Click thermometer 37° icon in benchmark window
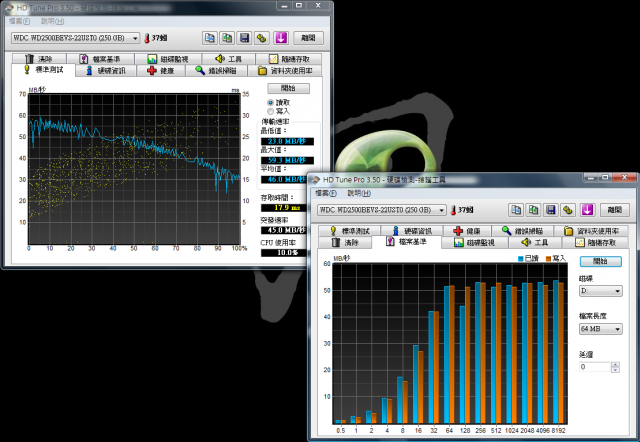This screenshot has width=640, height=442. [147, 38]
